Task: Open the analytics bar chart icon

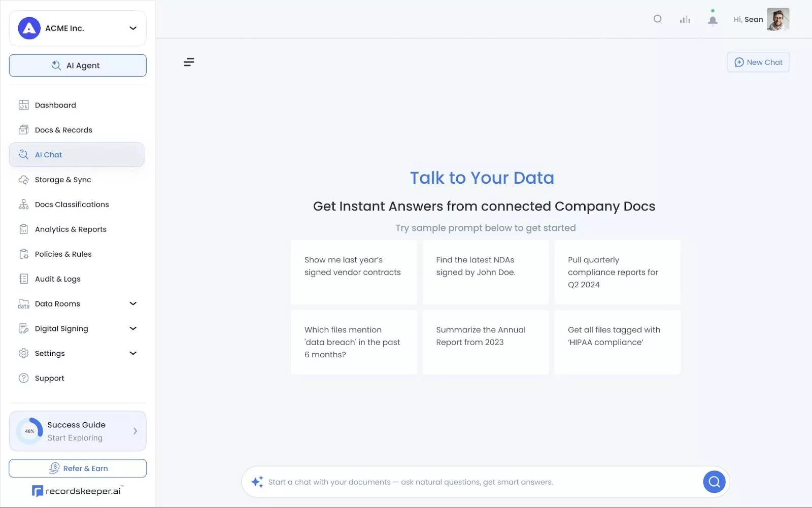Action: (685, 19)
